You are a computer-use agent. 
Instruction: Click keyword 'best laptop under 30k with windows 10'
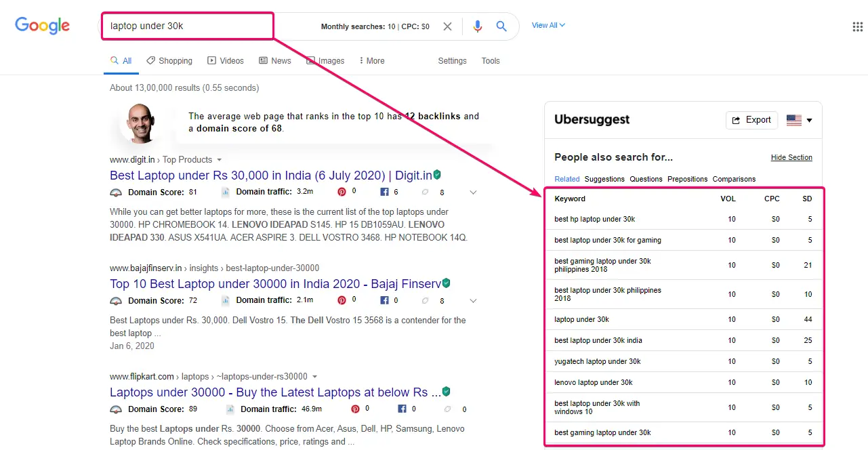tap(597, 407)
